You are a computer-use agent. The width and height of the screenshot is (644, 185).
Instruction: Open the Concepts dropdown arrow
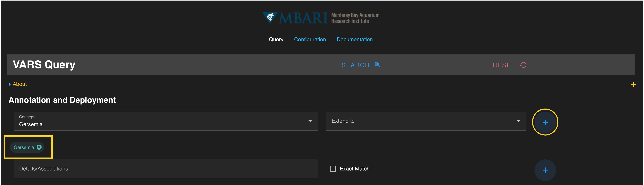(x=310, y=121)
